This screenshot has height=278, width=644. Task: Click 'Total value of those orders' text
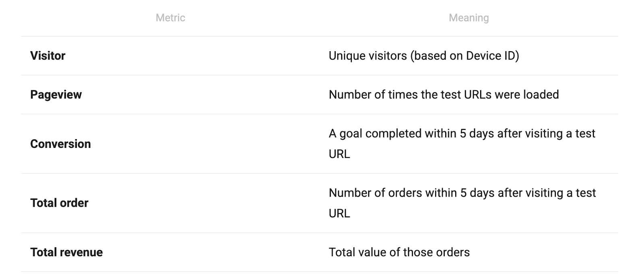coord(399,252)
